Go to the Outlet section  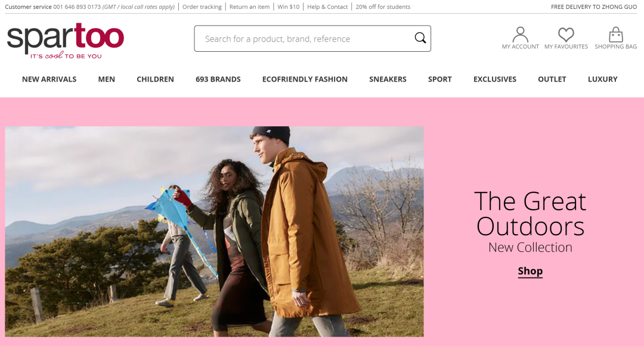(x=552, y=79)
